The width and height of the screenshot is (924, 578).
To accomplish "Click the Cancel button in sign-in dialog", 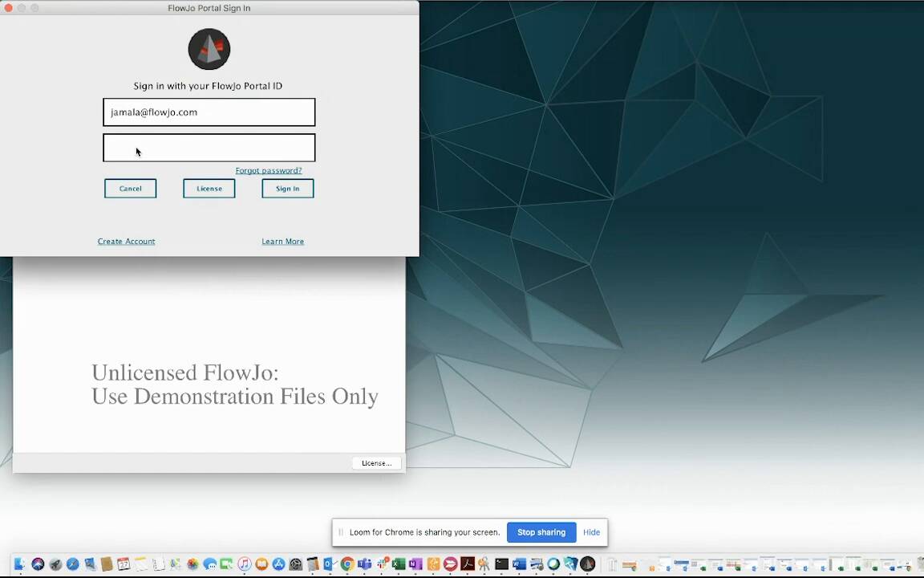I will click(130, 188).
